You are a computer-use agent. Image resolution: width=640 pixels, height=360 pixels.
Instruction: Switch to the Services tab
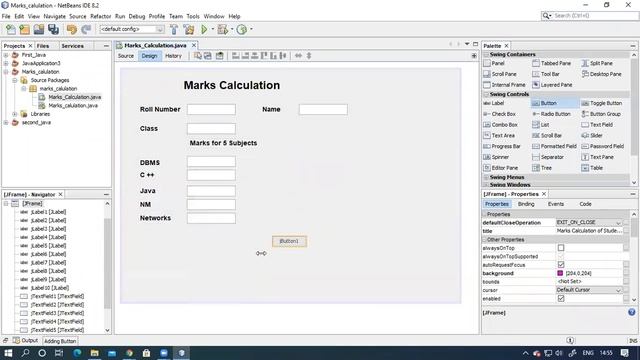tap(72, 46)
